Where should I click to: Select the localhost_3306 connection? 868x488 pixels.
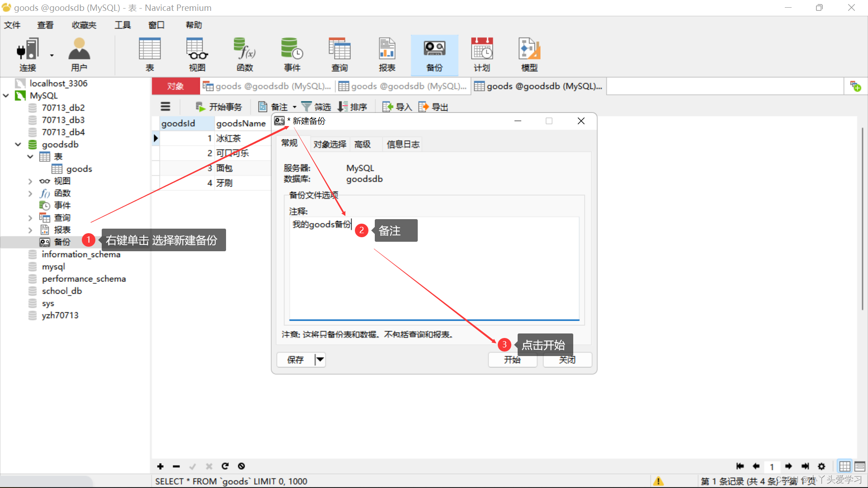pos(58,83)
